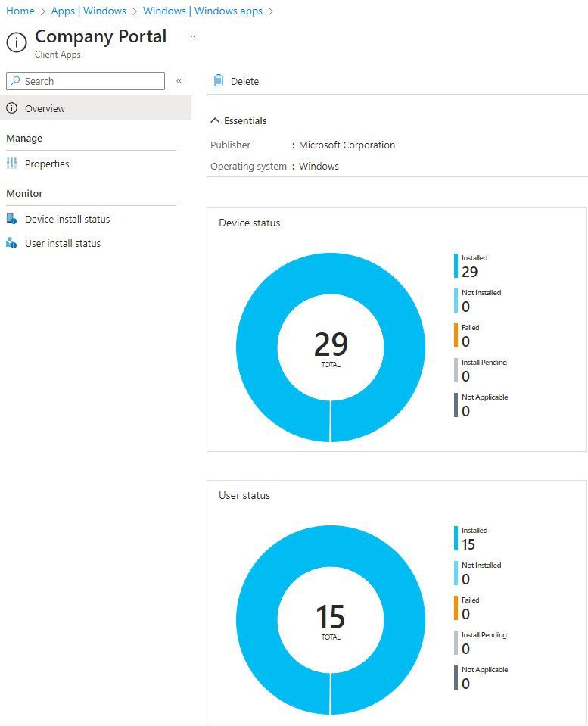Focus the sidebar Search field

[86, 81]
